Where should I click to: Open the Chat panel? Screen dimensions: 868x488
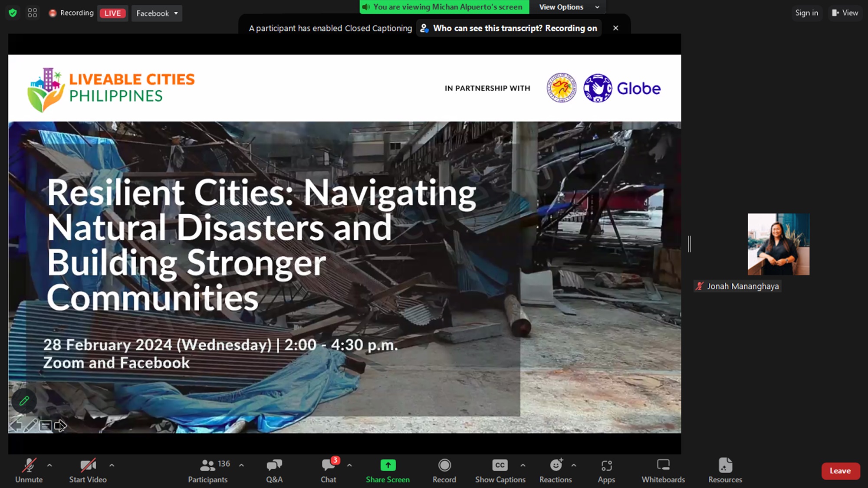329,471
